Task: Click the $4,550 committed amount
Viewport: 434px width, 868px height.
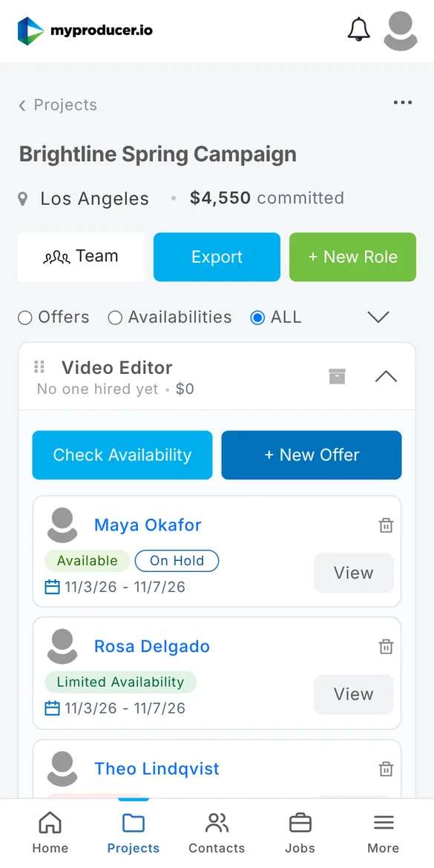Action: pos(267,197)
